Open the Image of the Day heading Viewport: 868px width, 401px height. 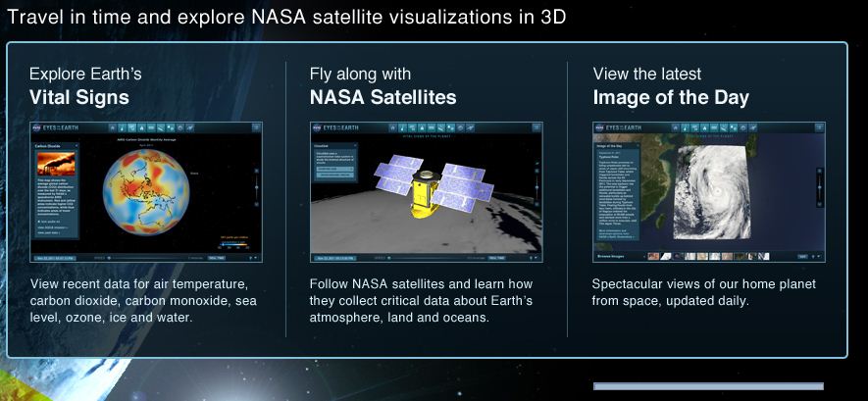tap(671, 97)
